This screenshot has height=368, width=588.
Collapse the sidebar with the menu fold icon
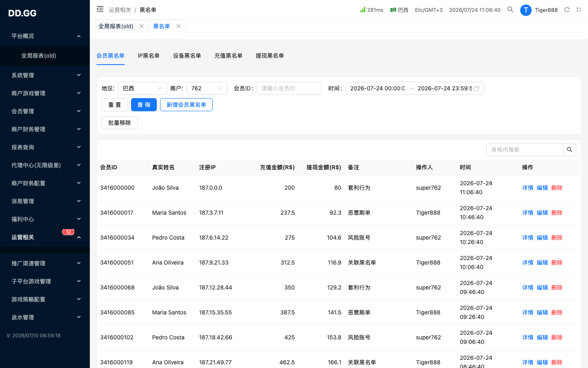click(100, 9)
